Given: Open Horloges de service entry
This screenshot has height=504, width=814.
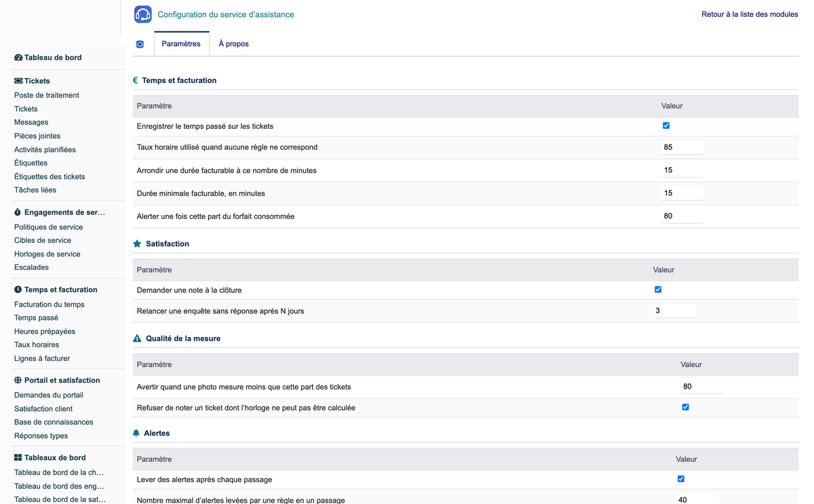Looking at the screenshot, I should [47, 254].
